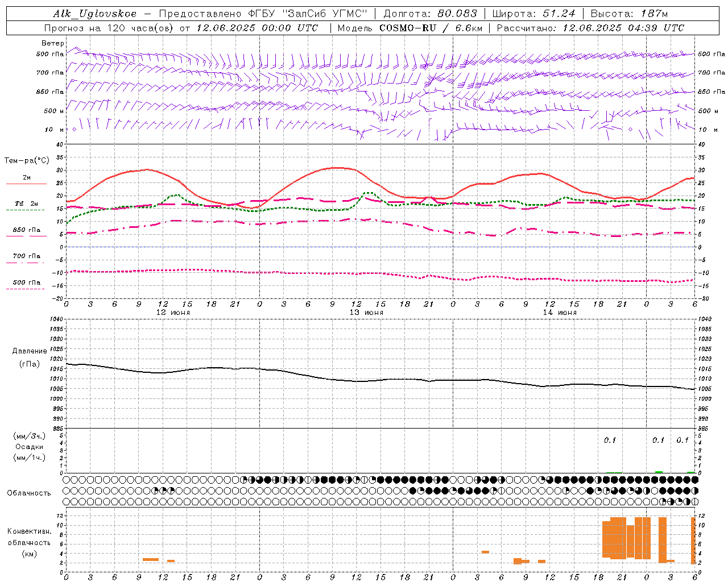728x582 pixels.
Task: Click the Осадки precipitation label
Action: pos(30,447)
